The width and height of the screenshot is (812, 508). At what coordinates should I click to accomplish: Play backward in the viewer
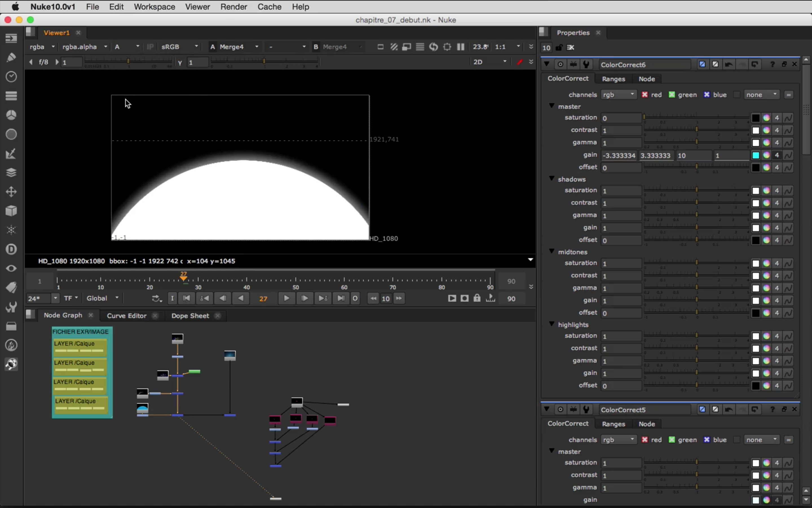(x=240, y=298)
